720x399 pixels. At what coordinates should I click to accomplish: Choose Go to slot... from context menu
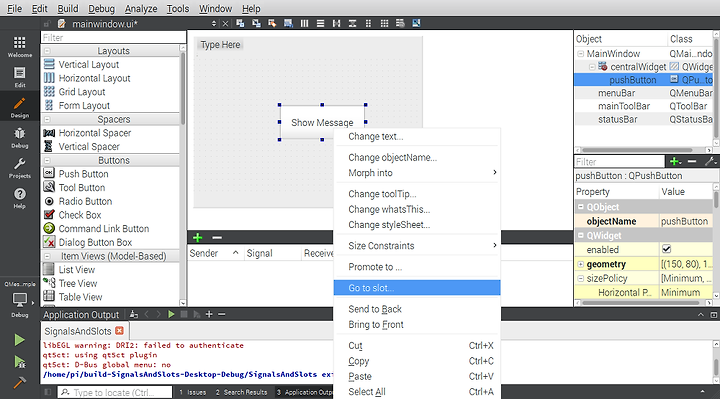click(x=417, y=288)
